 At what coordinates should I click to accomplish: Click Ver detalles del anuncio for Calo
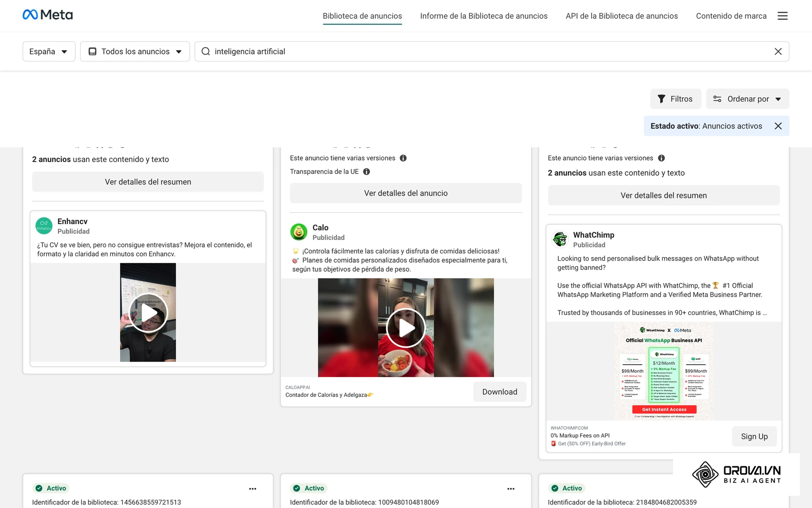[x=406, y=193]
